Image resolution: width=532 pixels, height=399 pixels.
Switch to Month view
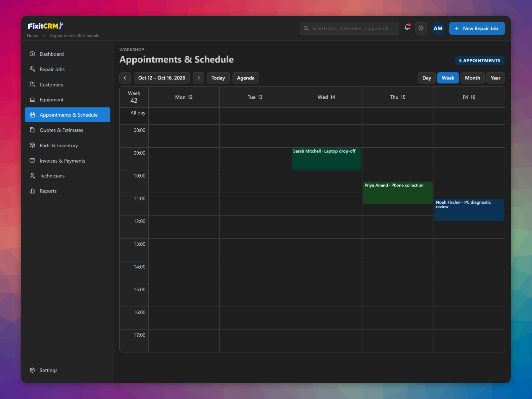point(472,78)
